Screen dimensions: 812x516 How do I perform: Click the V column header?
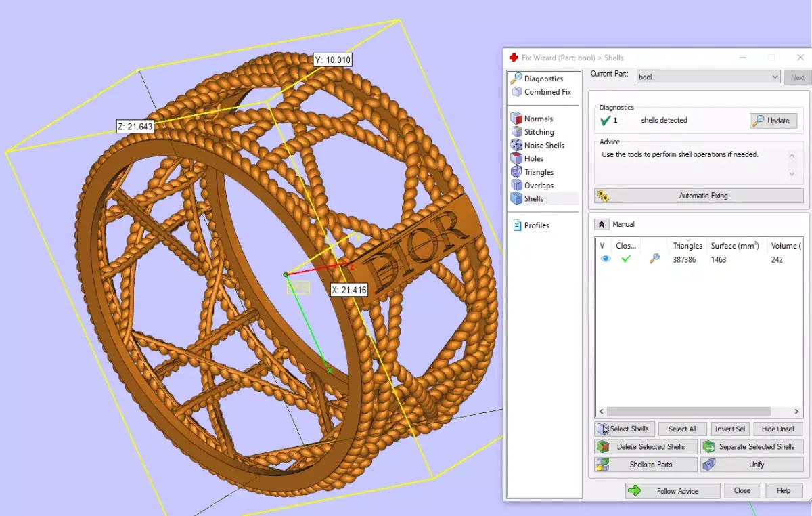pyautogui.click(x=604, y=246)
